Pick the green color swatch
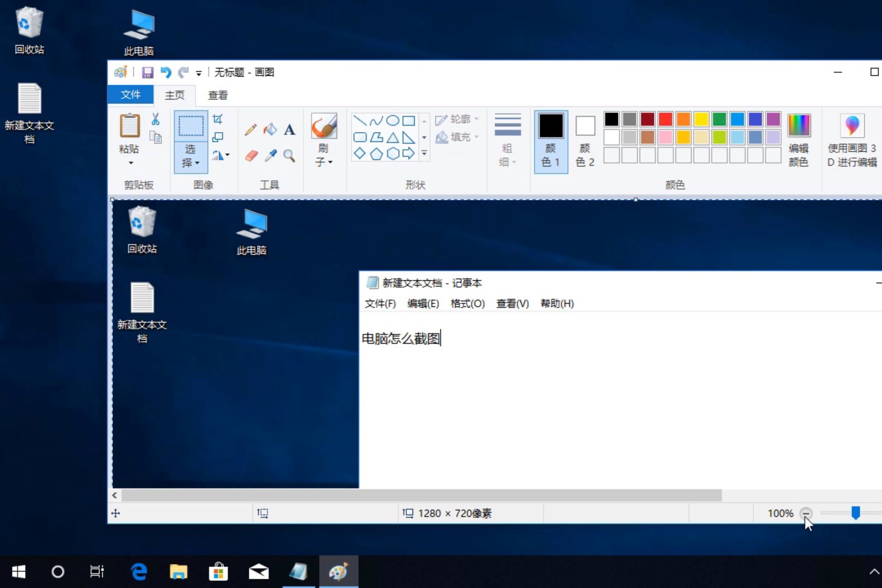Screen dimensions: 882x588 [719, 119]
